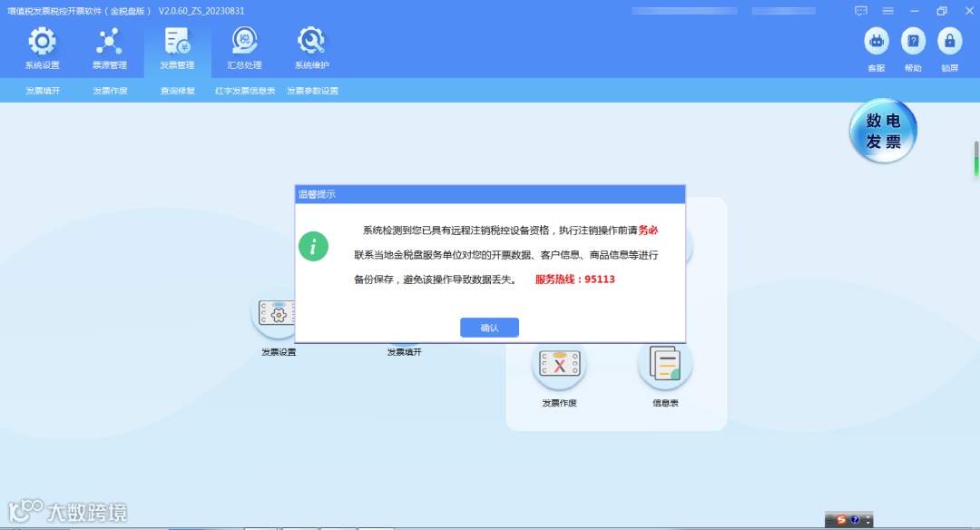Screen dimensions: 980x530
Task: Restore down the application window
Action: [x=942, y=11]
